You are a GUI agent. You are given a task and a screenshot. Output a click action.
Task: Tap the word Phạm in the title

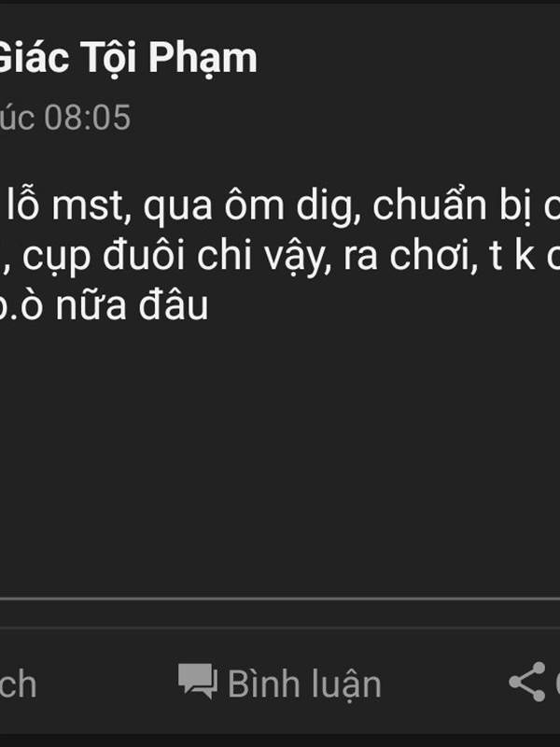[x=203, y=59]
